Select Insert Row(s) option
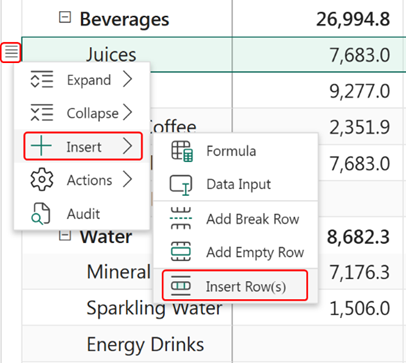The image size is (406, 363). (235, 286)
